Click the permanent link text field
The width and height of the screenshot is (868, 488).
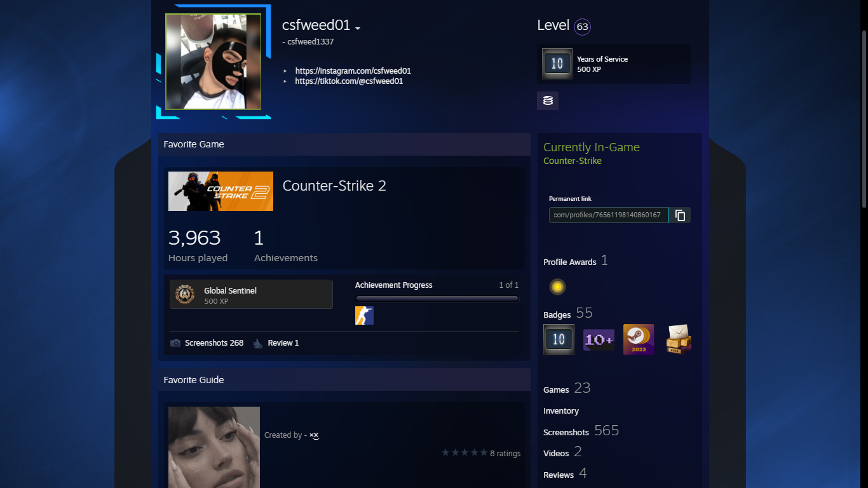pyautogui.click(x=608, y=215)
